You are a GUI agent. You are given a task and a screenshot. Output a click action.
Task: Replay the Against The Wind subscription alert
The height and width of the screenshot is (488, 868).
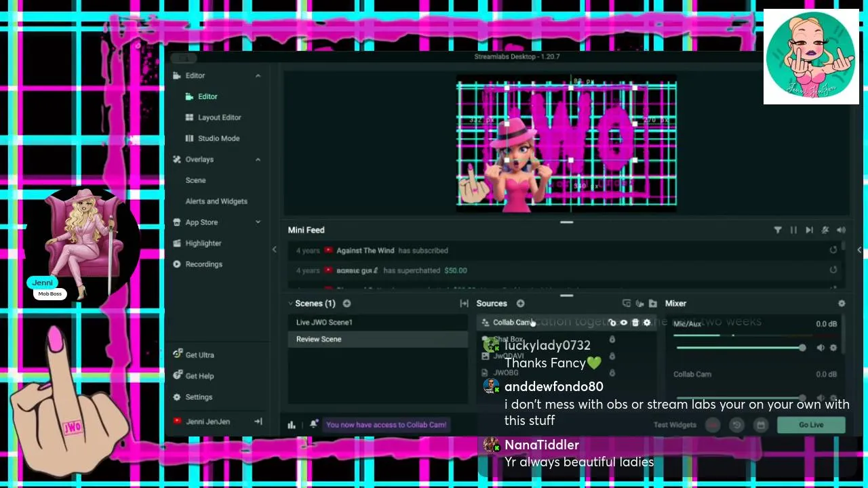[833, 250]
